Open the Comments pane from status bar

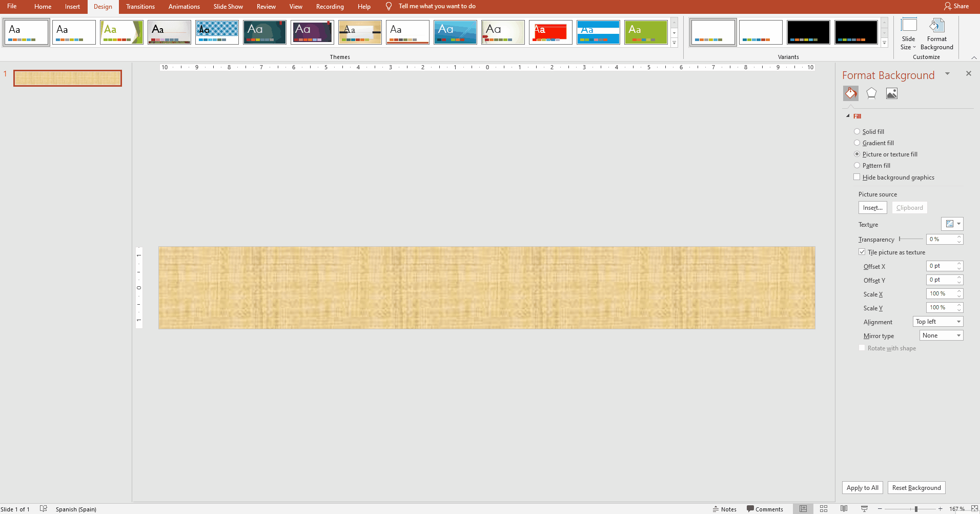pyautogui.click(x=765, y=509)
